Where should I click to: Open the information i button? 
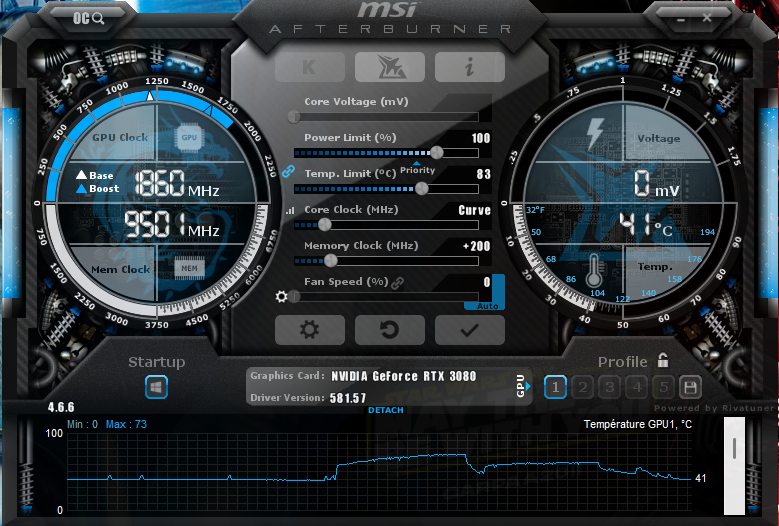pos(469,67)
